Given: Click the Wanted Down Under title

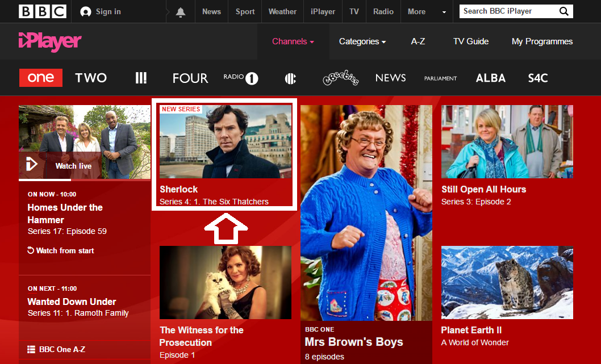Looking at the screenshot, I should coord(72,302).
